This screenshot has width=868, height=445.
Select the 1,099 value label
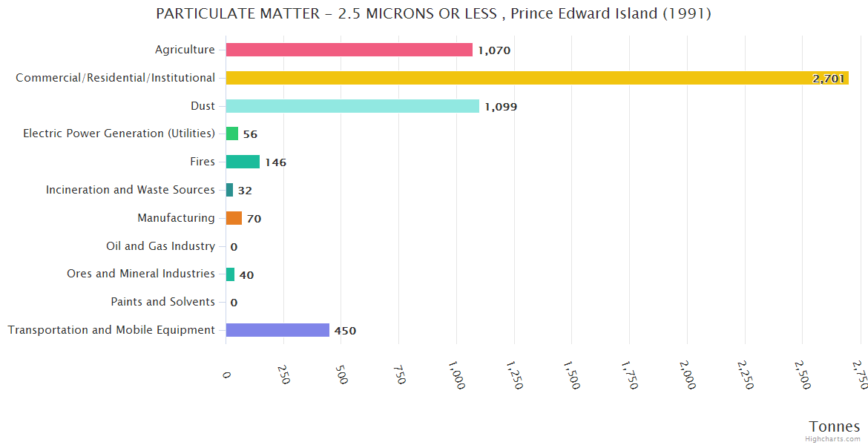click(x=501, y=107)
